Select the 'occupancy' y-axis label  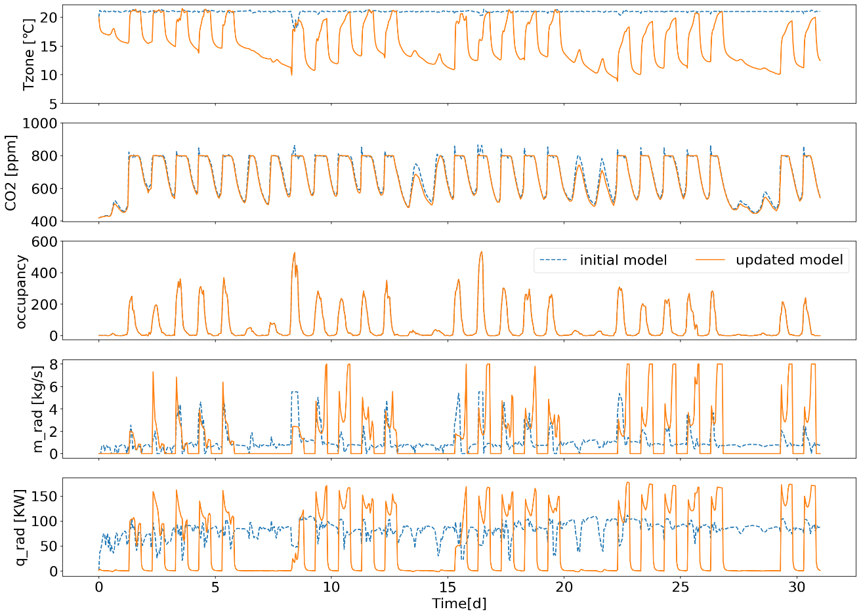22,291
